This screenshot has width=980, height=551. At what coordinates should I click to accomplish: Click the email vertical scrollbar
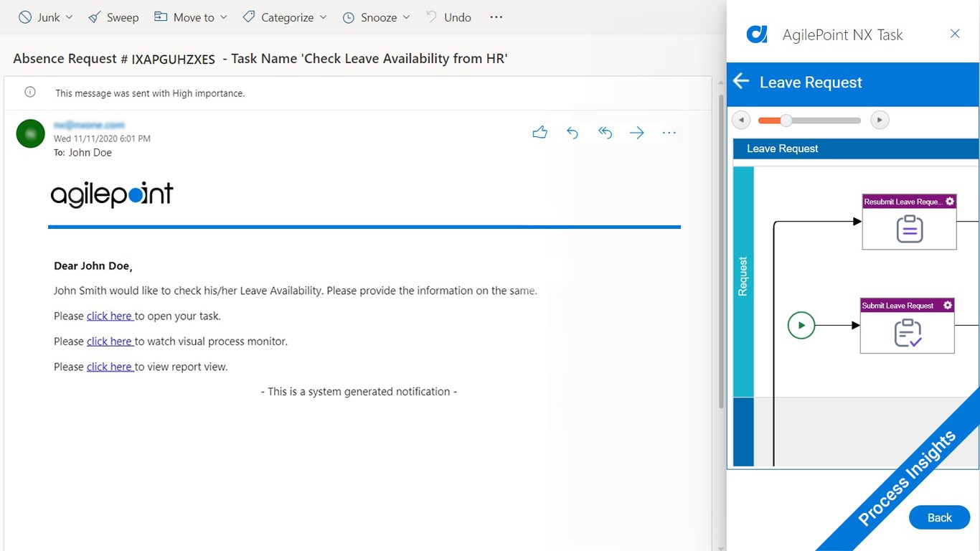721,251
